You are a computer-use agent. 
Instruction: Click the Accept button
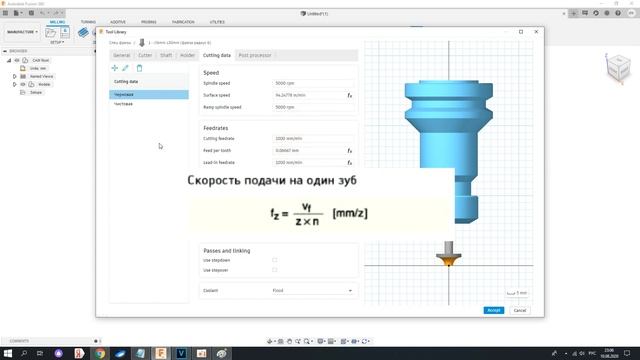click(494, 310)
